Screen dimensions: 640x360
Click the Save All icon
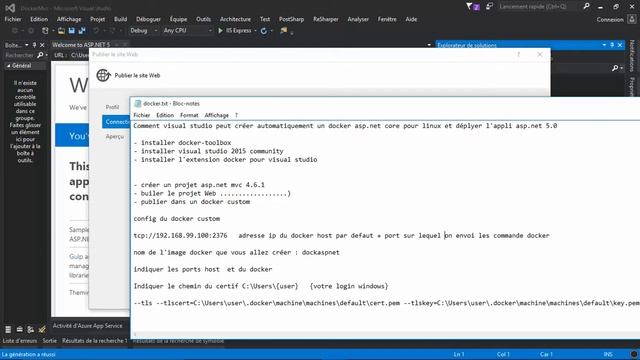pos(82,31)
